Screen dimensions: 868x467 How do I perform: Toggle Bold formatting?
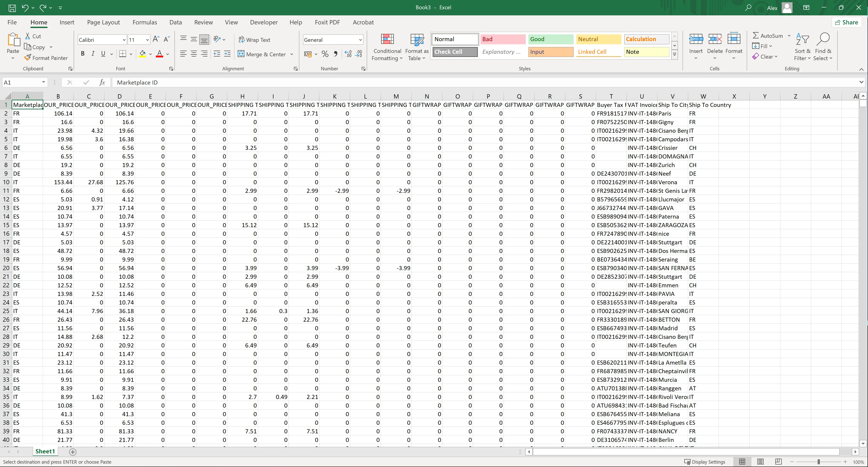point(82,54)
